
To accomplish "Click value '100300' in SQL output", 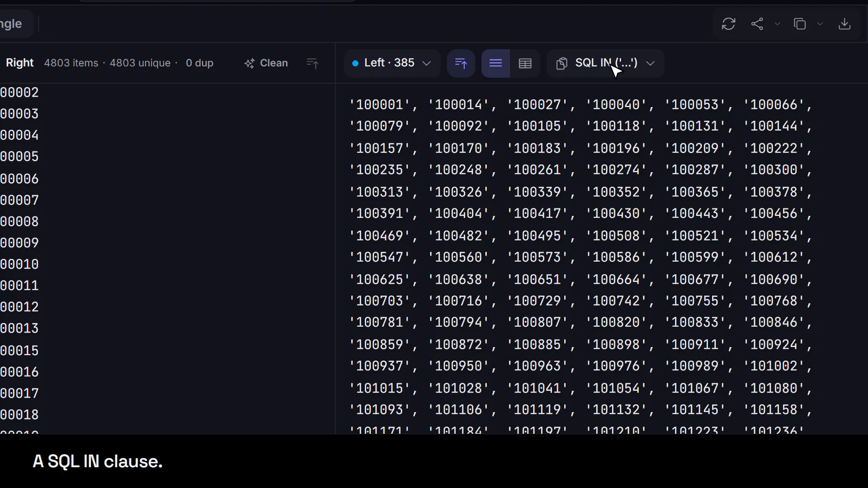I will point(774,170).
